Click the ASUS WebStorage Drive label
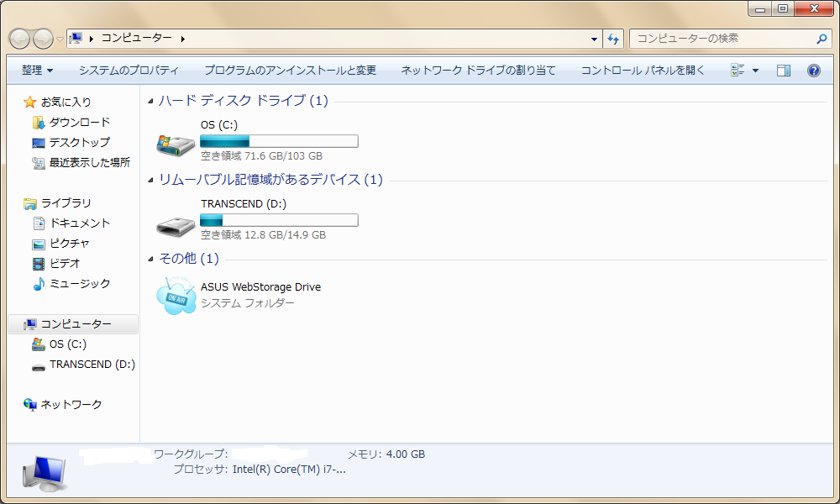Image resolution: width=840 pixels, height=504 pixels. [x=261, y=287]
